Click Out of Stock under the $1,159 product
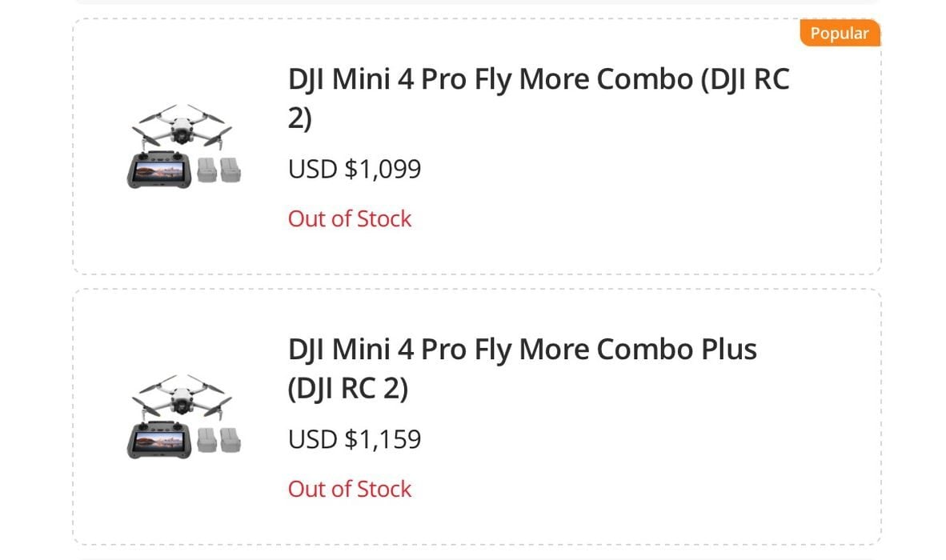The image size is (946, 560). [x=350, y=490]
